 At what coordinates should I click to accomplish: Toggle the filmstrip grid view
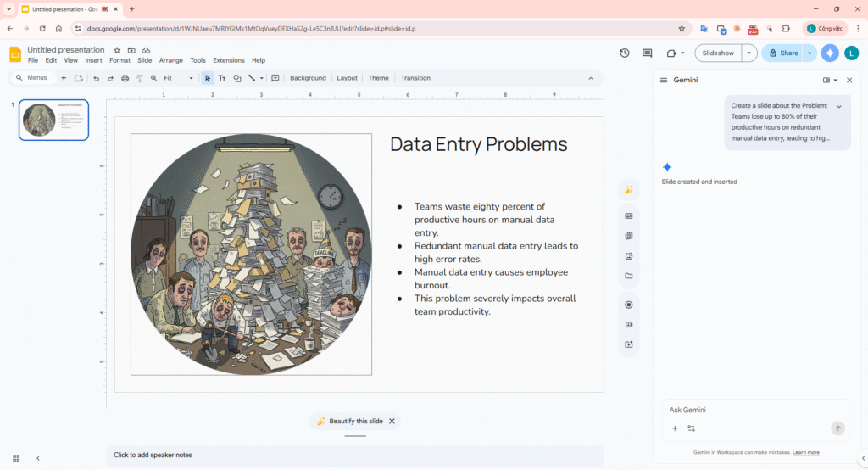[16, 458]
